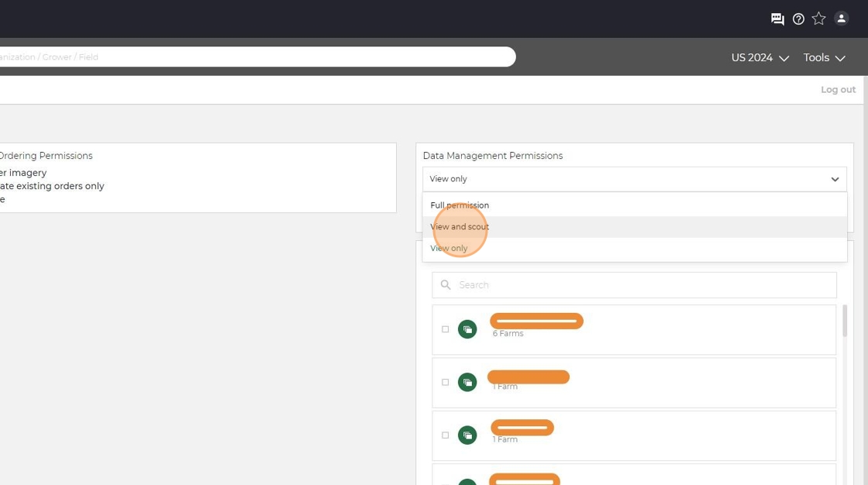Image resolution: width=868 pixels, height=485 pixels.
Task: Open the chat messages icon
Action: (x=777, y=19)
